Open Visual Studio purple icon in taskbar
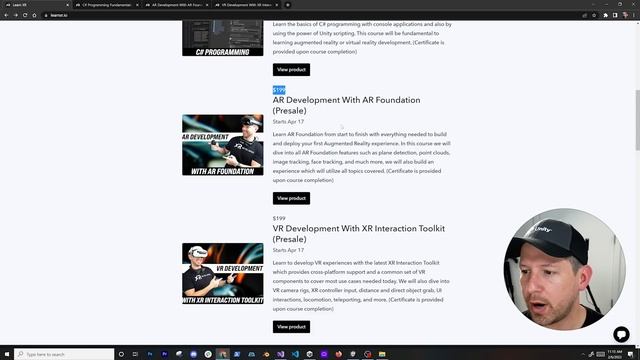 [280, 354]
